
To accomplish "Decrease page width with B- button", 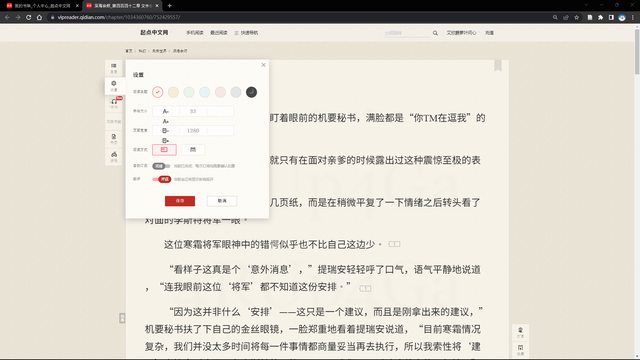I will 165,131.
